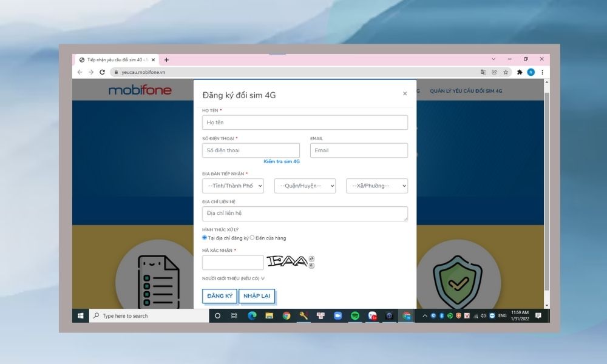Click the Bluetooth icon in system tray

pos(441,315)
